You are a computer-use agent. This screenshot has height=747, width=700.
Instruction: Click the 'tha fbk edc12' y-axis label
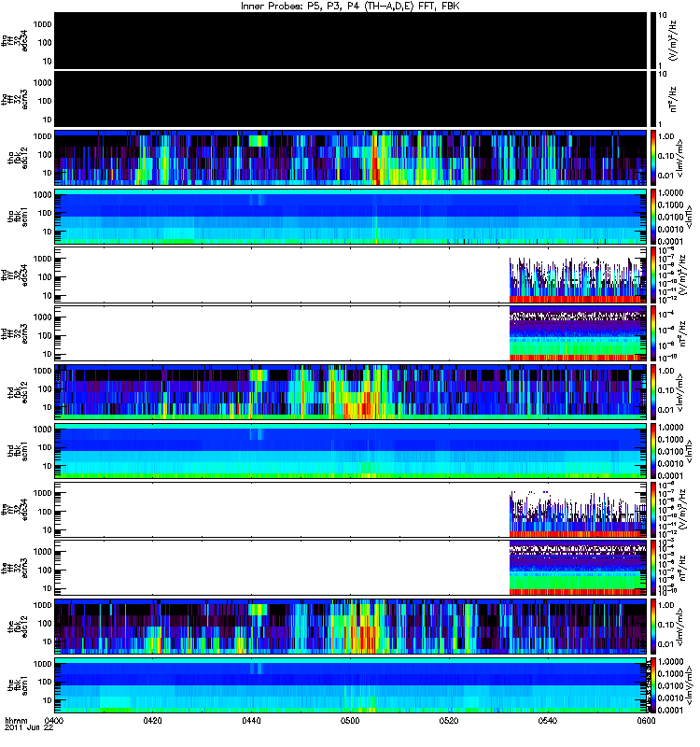pyautogui.click(x=18, y=158)
